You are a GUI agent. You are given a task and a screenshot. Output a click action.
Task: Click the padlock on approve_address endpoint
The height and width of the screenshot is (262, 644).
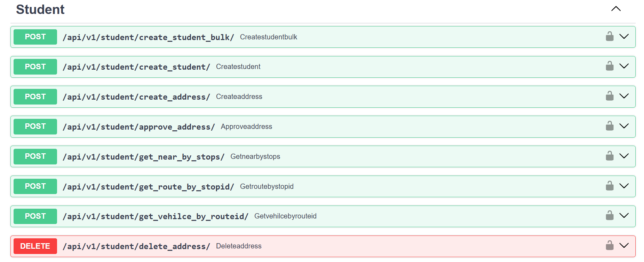click(x=610, y=126)
